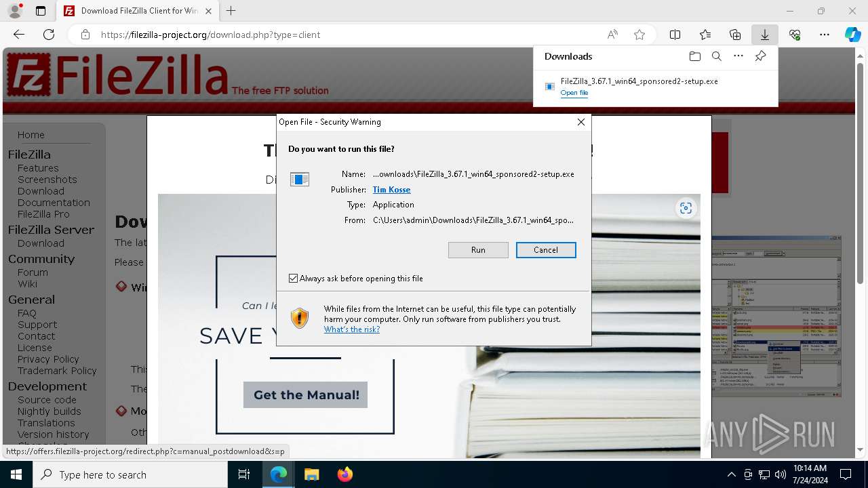The image size is (868, 488).
Task: Cancel the Open File security warning
Action: (546, 250)
